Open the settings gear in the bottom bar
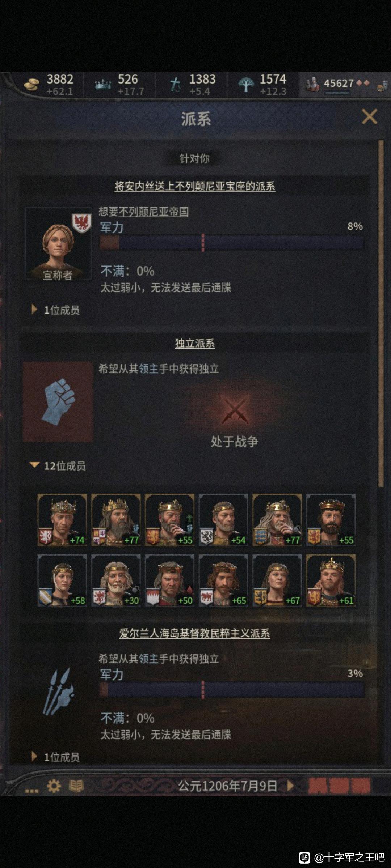The width and height of the screenshot is (391, 868). point(54,786)
